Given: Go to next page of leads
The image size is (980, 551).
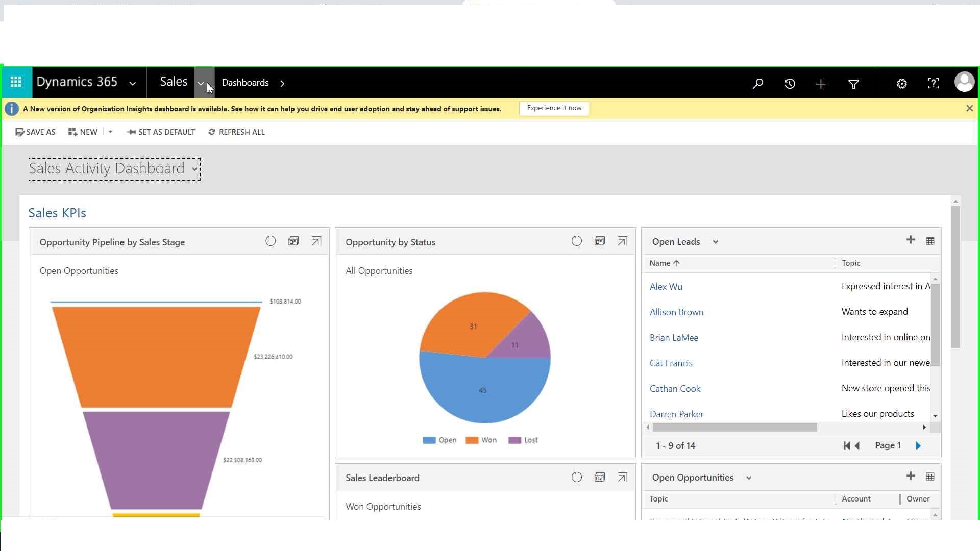Looking at the screenshot, I should (x=918, y=446).
